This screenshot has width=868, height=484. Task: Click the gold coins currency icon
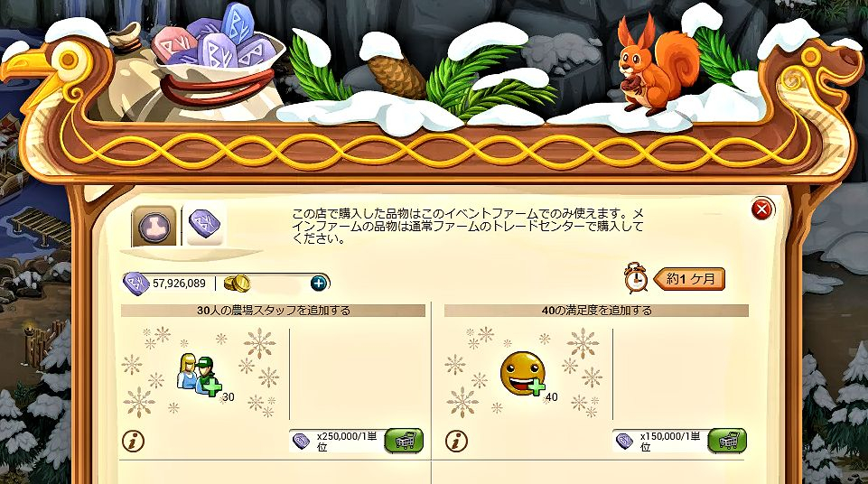tap(237, 284)
